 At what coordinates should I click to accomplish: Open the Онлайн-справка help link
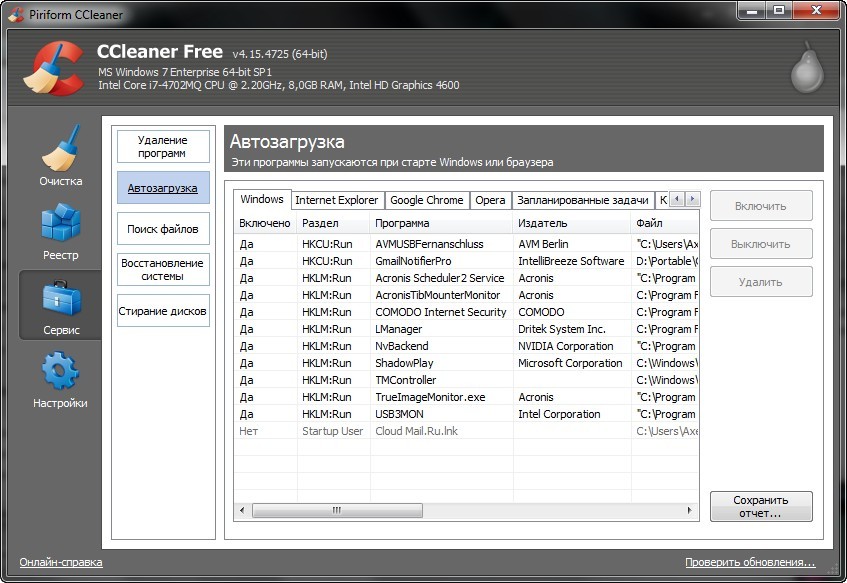[61, 562]
